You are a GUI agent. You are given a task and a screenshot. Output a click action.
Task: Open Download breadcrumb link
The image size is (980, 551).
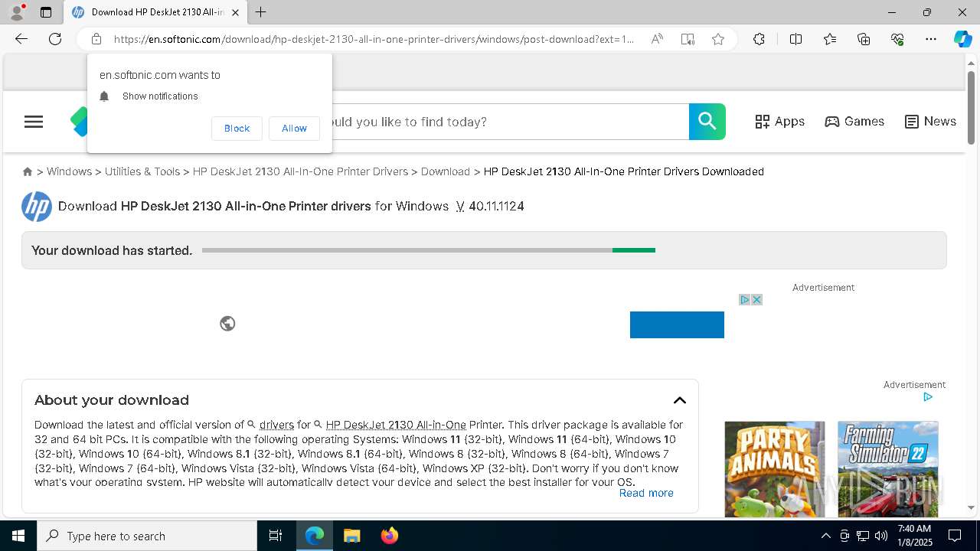point(446,171)
